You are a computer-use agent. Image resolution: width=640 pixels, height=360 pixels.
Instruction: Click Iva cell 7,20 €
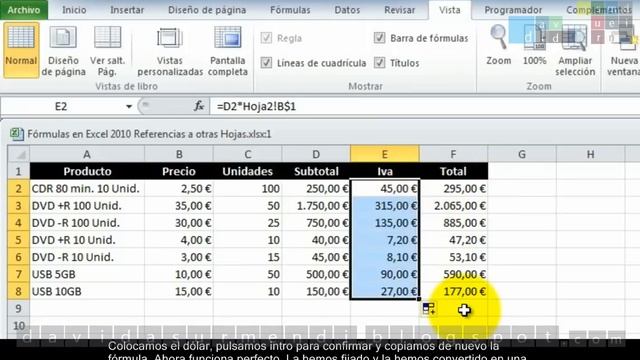pos(384,240)
